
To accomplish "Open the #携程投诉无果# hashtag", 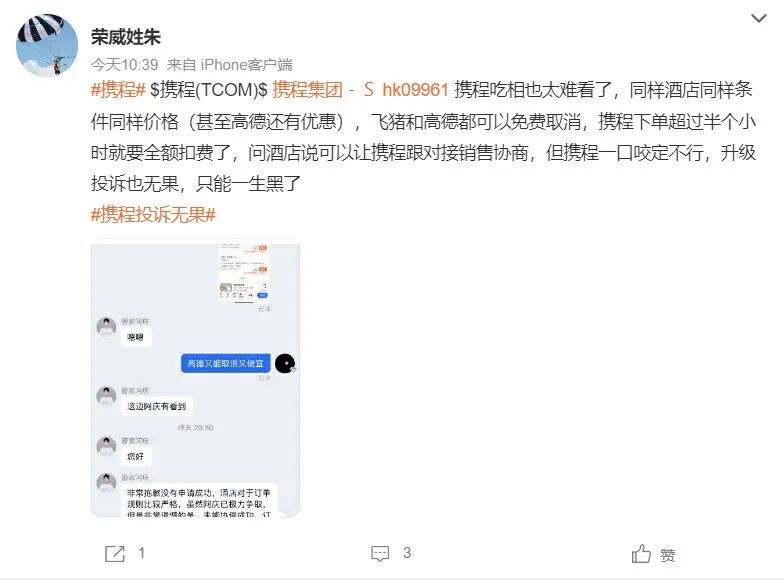I will pyautogui.click(x=153, y=215).
